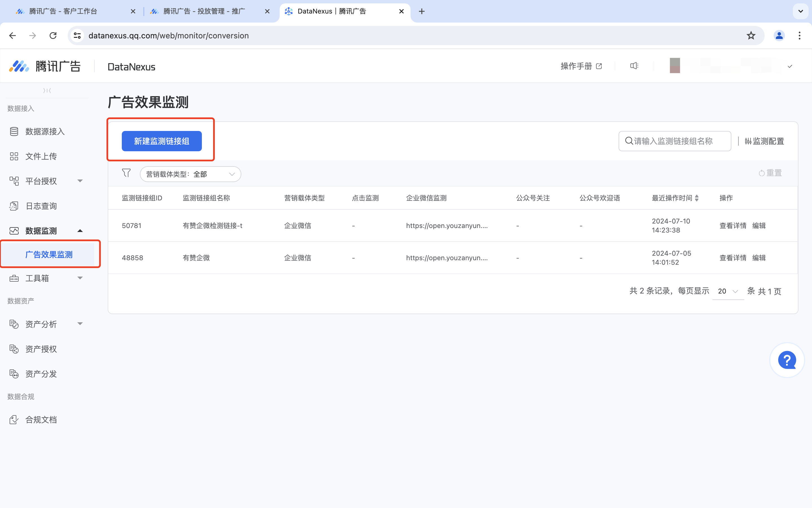The height and width of the screenshot is (508, 812).
Task: Click 新建监测链接组 button
Action: pos(162,141)
